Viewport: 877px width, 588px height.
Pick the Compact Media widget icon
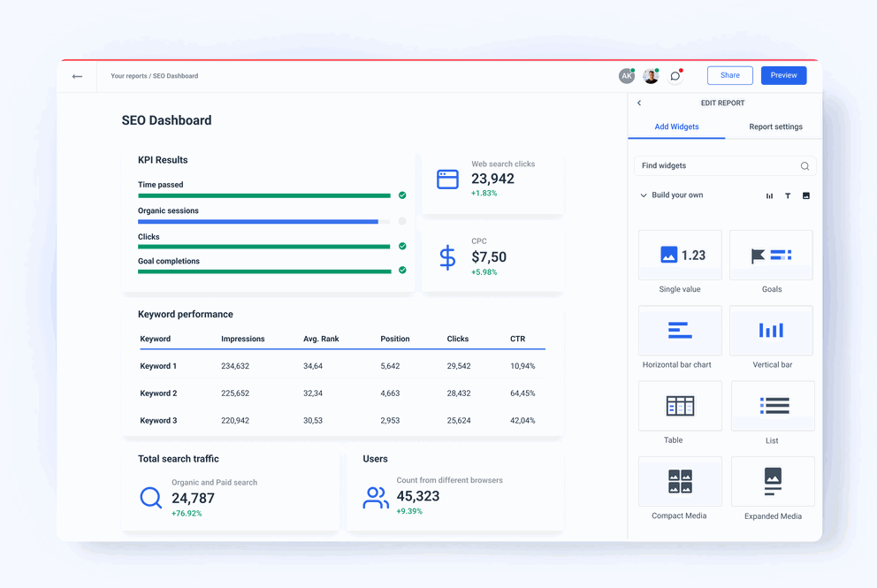point(679,481)
